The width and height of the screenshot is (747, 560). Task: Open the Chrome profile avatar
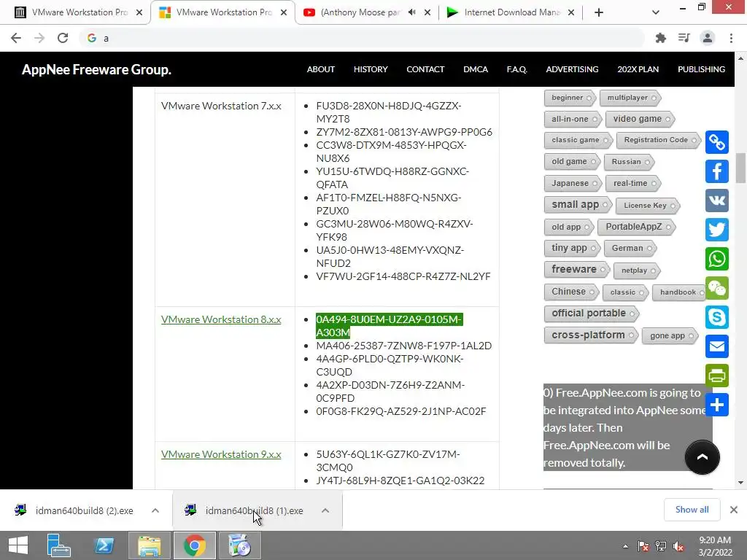pyautogui.click(x=708, y=38)
